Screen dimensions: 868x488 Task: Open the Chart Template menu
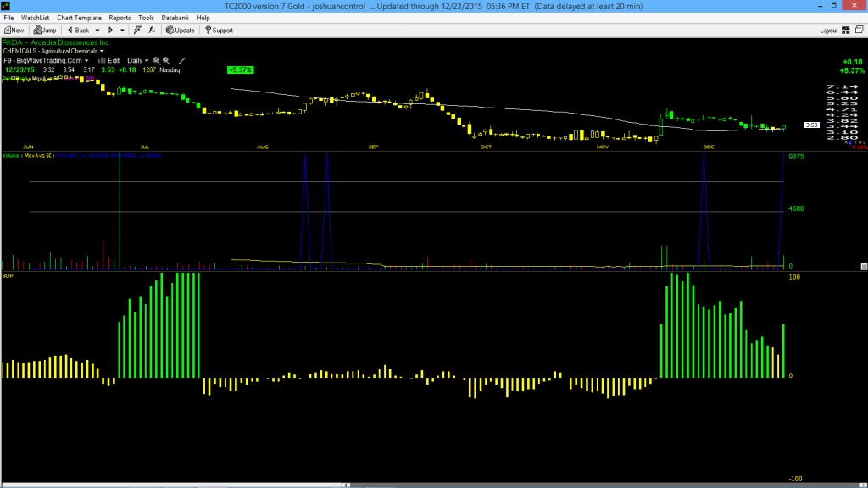79,18
